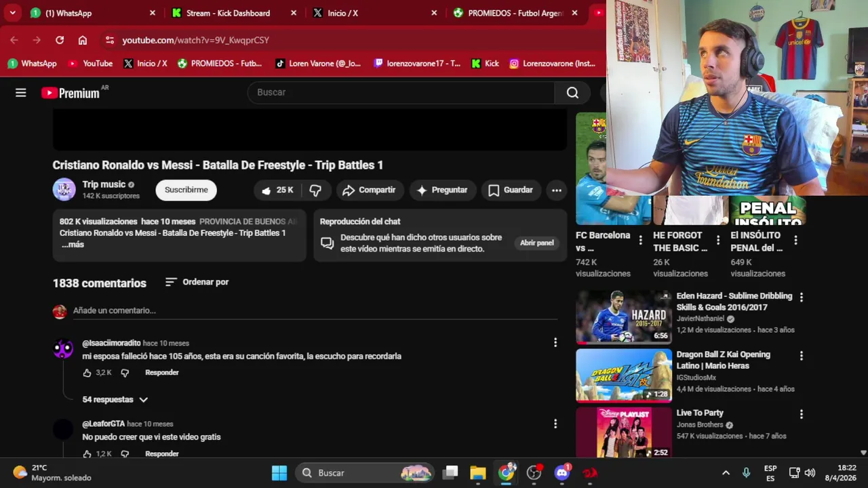The height and width of the screenshot is (488, 868).
Task: Open File Explorer from taskbar
Action: [478, 473]
